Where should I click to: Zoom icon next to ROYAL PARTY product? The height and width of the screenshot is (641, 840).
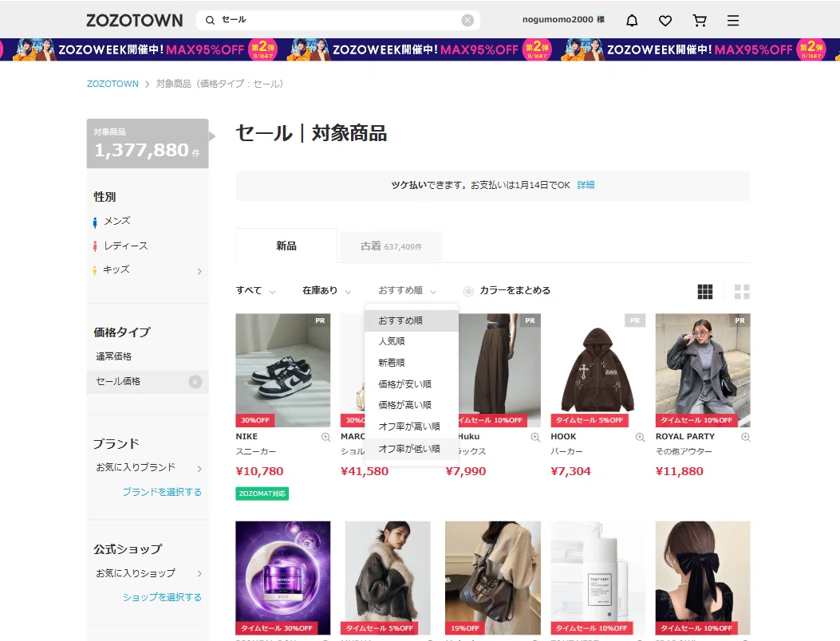tap(745, 437)
